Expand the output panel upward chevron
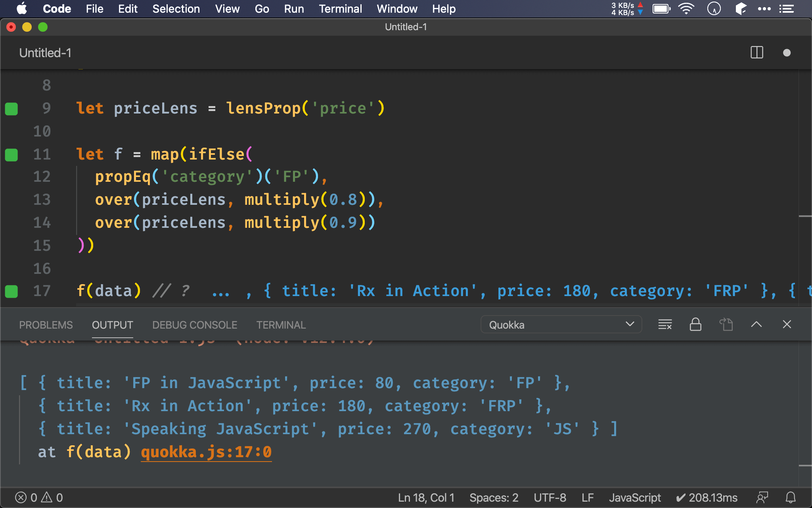This screenshot has height=508, width=812. click(756, 325)
